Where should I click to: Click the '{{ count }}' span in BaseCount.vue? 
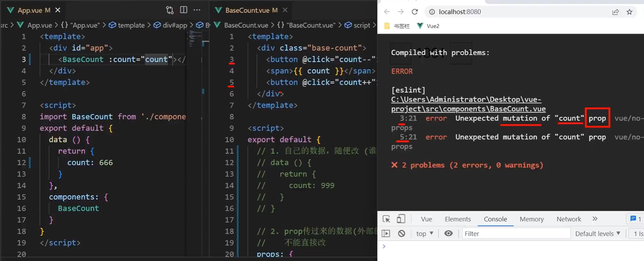[321, 71]
